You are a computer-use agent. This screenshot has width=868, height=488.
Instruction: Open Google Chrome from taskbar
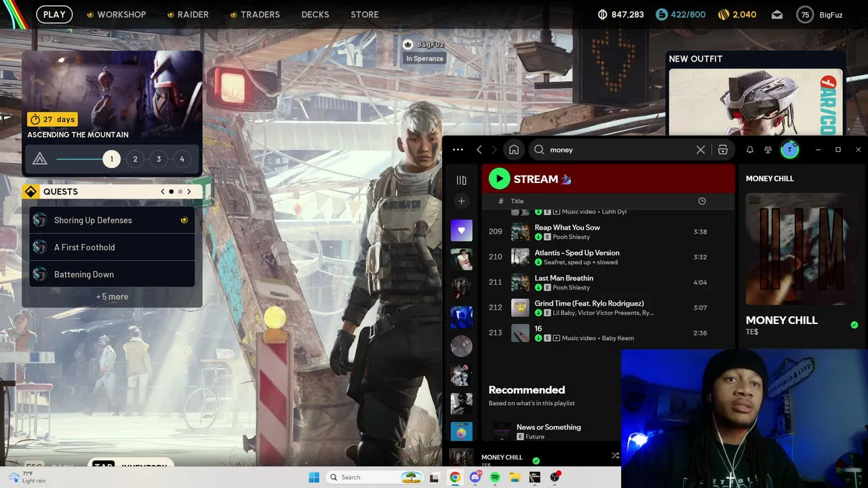(455, 477)
